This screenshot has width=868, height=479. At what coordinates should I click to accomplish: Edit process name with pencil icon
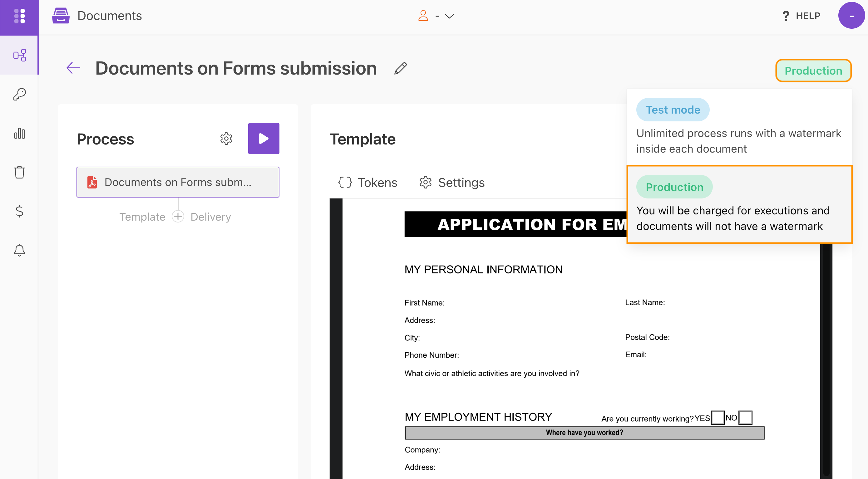tap(400, 68)
